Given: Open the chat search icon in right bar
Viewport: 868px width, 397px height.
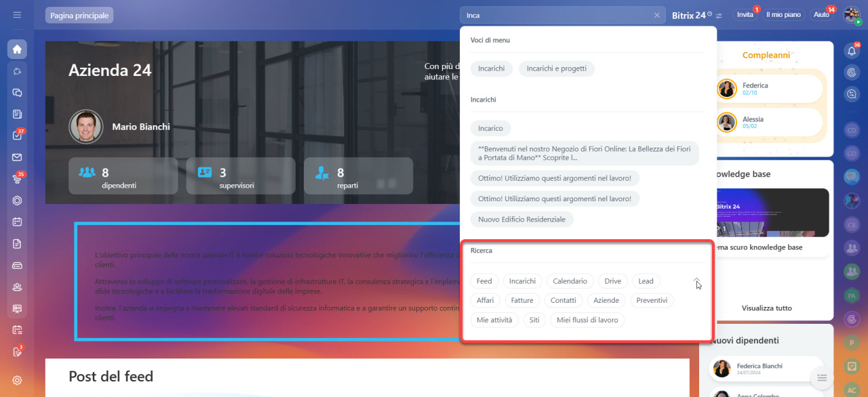Looking at the screenshot, I should [852, 94].
